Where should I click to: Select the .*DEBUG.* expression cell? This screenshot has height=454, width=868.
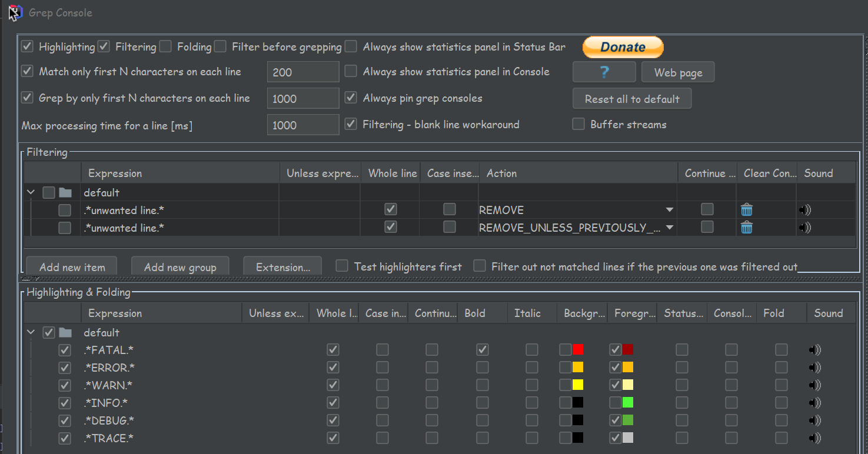tap(161, 420)
